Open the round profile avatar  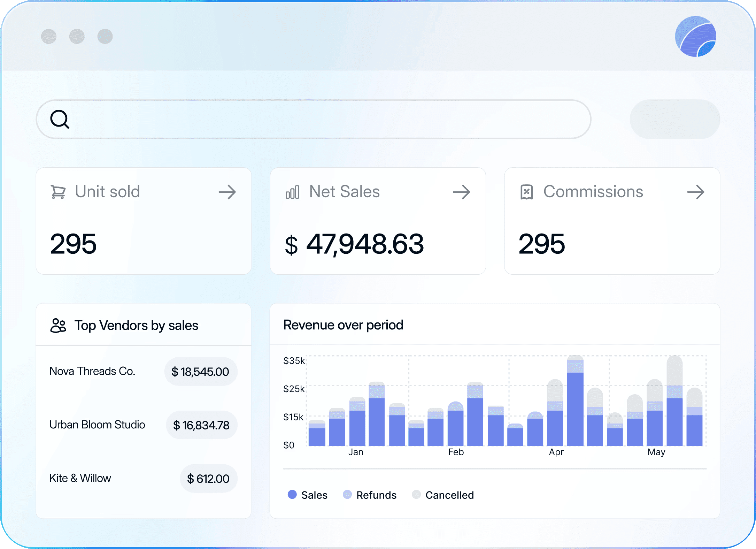pos(695,37)
